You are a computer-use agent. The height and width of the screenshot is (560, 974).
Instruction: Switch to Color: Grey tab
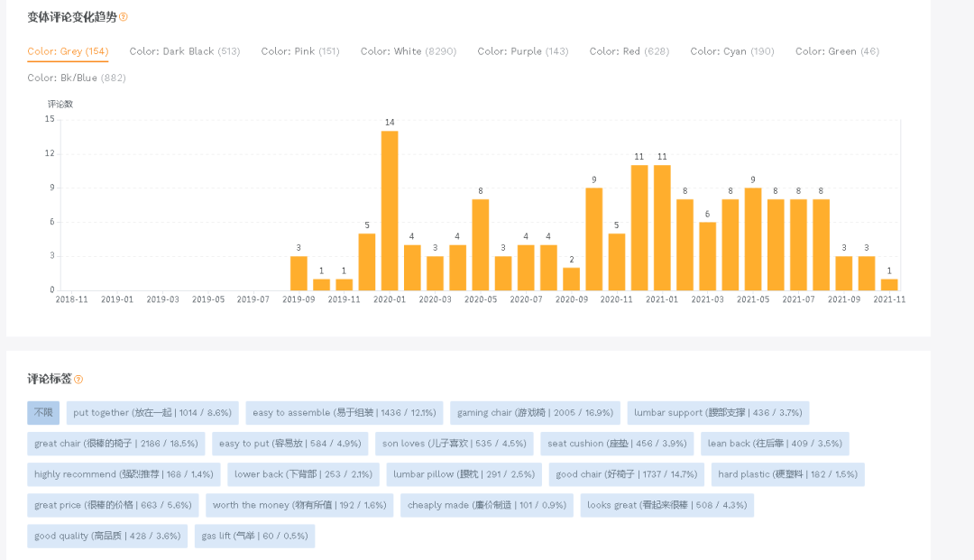tap(68, 51)
